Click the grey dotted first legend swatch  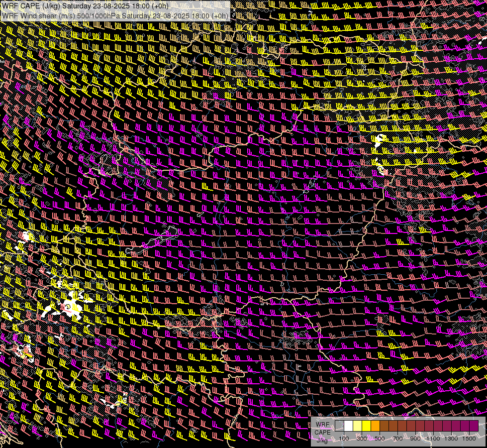(339, 426)
